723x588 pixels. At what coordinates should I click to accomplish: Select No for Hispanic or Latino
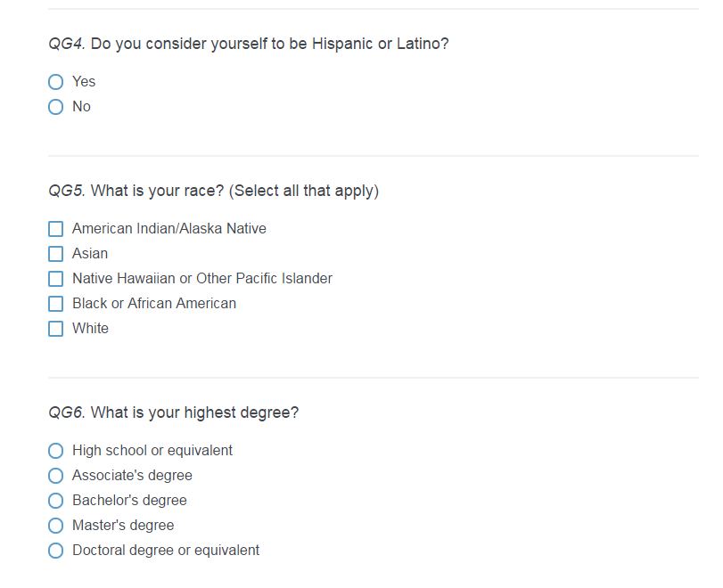click(56, 107)
